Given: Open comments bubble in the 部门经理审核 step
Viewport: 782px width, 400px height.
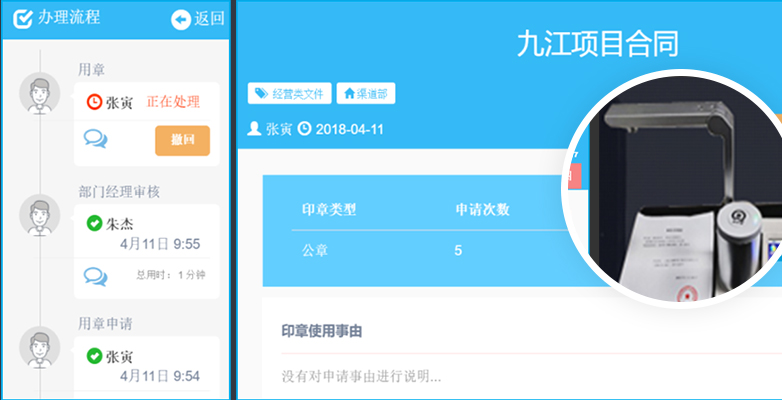Looking at the screenshot, I should pyautogui.click(x=96, y=275).
